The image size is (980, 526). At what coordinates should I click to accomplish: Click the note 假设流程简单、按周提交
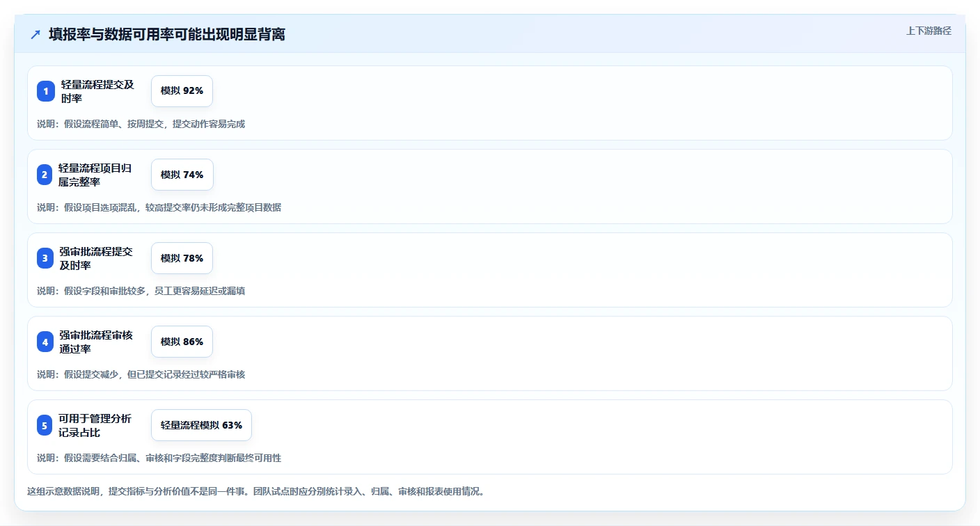point(141,124)
